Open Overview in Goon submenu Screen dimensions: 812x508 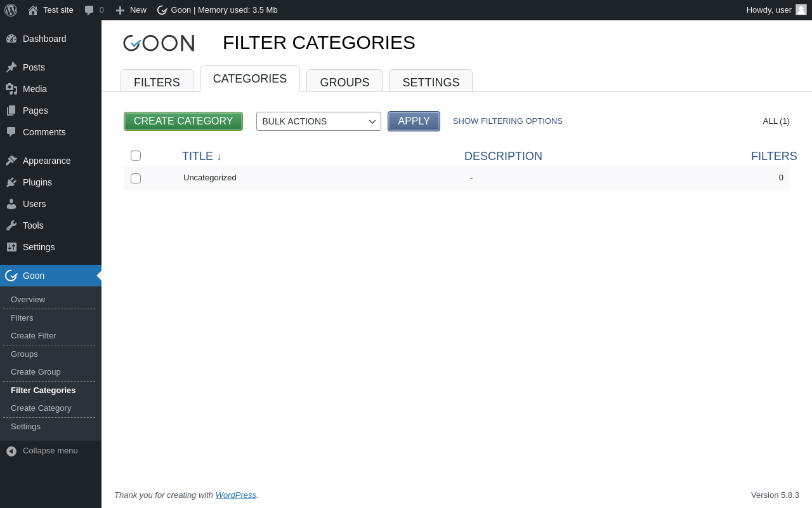point(28,300)
